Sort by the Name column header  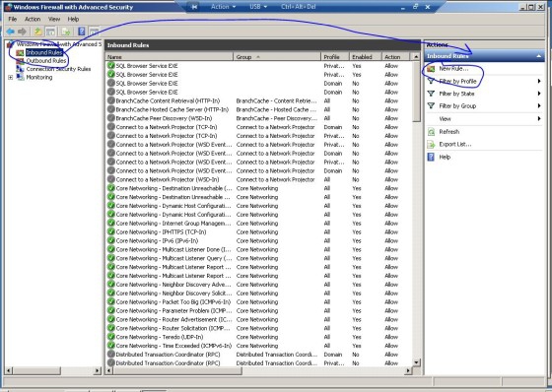pos(169,57)
